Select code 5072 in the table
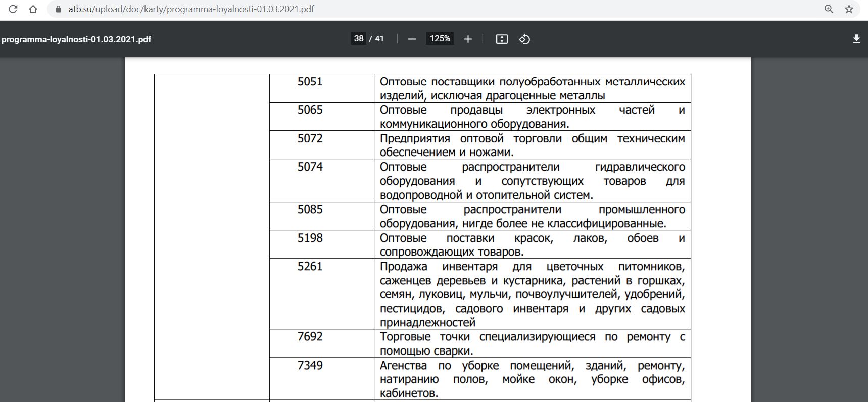868x402 pixels. (310, 138)
